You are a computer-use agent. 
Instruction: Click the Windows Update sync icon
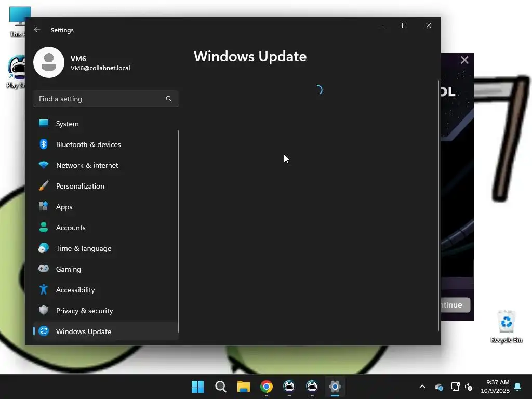point(44,331)
